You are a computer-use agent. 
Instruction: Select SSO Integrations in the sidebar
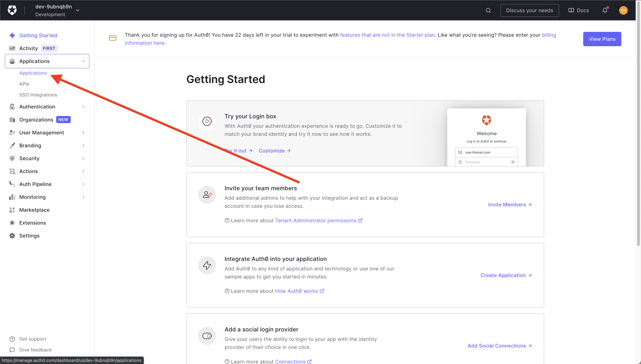coord(38,95)
